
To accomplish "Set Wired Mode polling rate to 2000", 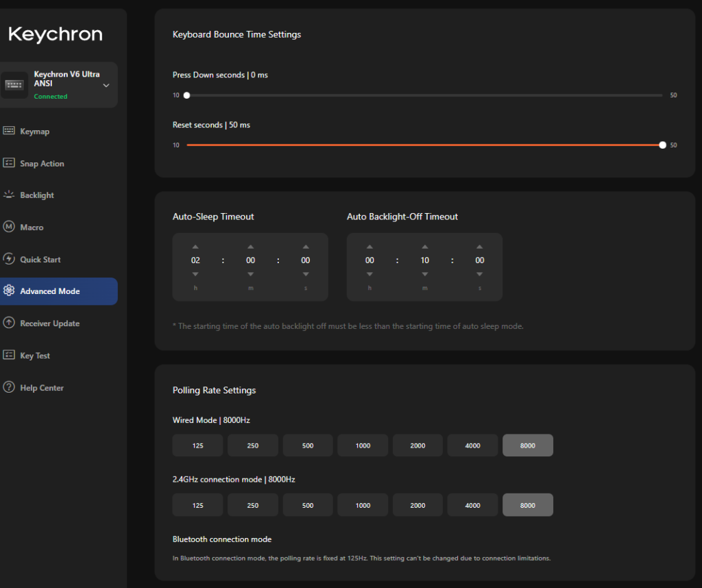I will pos(417,445).
